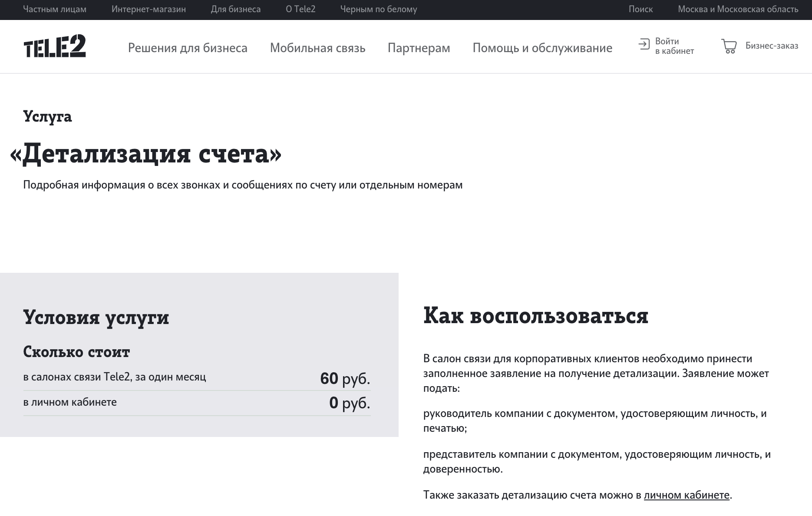Open Мобильная связь menu
This screenshot has height=516, width=812.
318,48
